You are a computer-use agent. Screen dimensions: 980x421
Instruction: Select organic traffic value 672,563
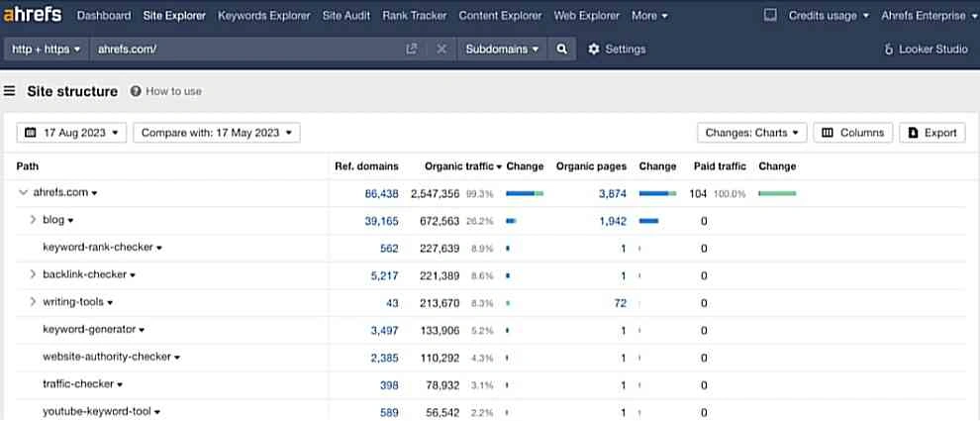[441, 221]
